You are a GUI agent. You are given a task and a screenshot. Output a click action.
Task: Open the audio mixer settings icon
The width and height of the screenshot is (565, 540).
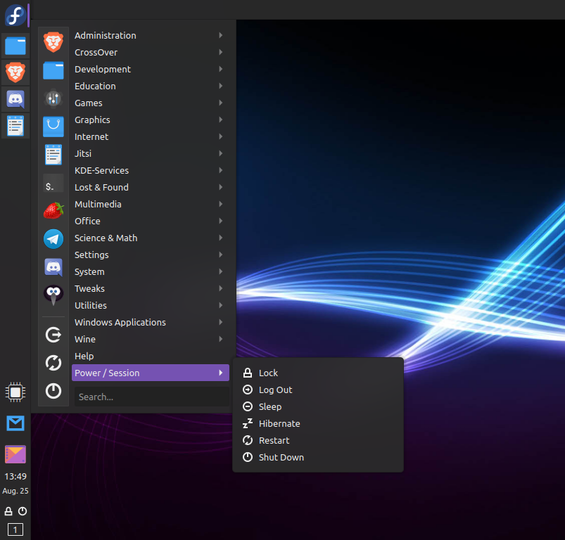(53, 98)
